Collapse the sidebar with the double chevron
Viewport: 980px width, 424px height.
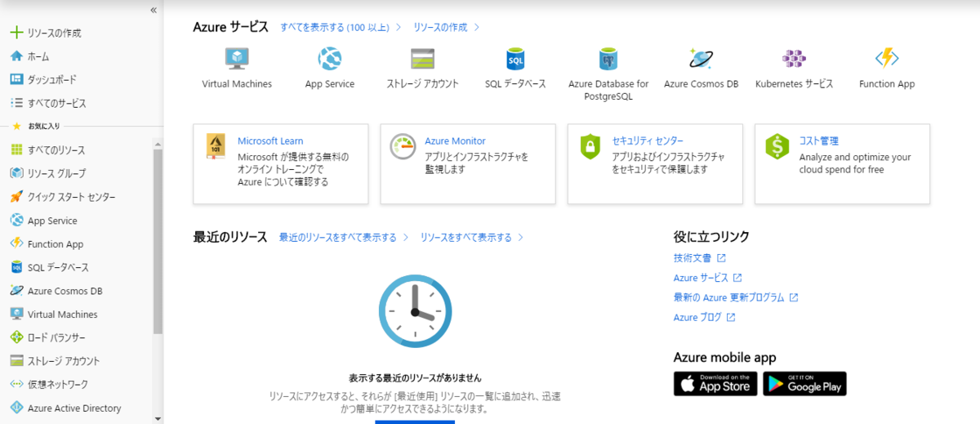154,10
